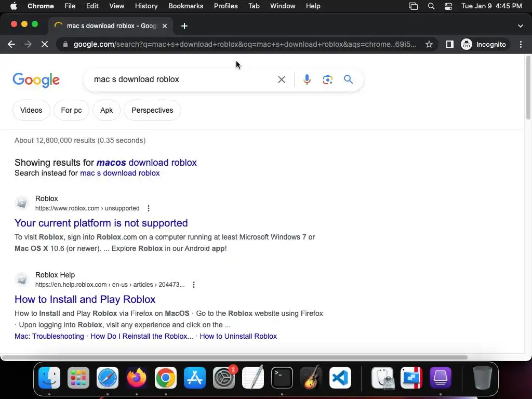This screenshot has width=532, height=399.
Task: Open Control Center in the menu bar
Action: click(448, 6)
